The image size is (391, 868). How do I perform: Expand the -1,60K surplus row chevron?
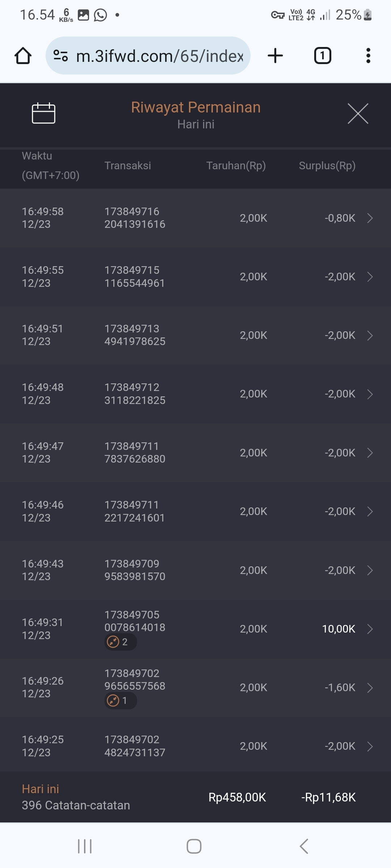(370, 688)
